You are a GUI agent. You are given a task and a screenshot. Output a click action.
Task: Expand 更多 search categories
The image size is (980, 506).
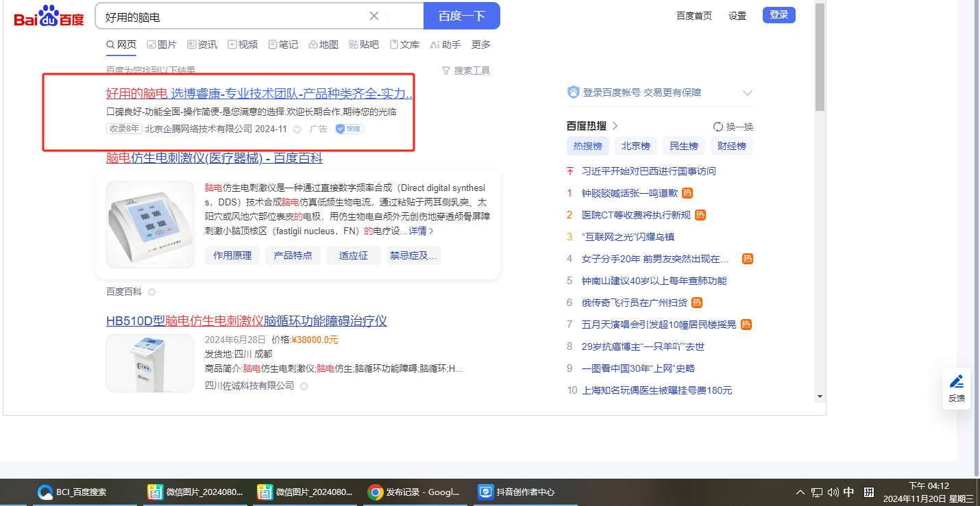point(481,45)
